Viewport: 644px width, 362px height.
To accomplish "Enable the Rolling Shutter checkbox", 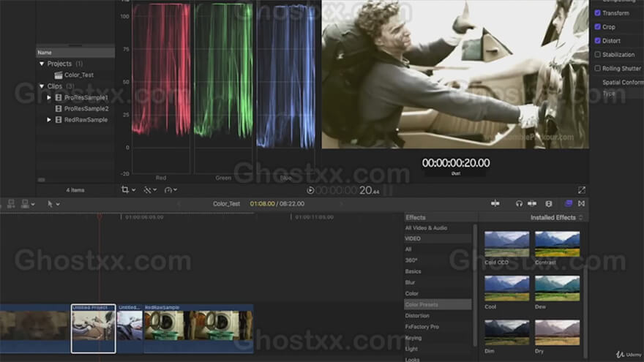I will click(598, 68).
